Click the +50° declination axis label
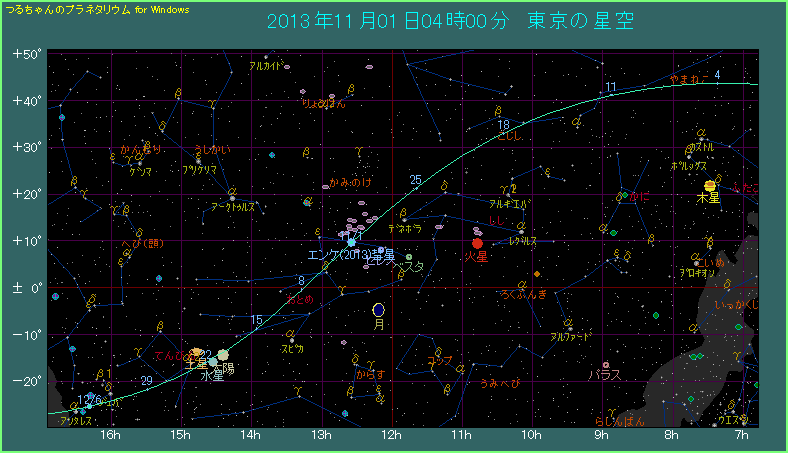 tap(25, 54)
